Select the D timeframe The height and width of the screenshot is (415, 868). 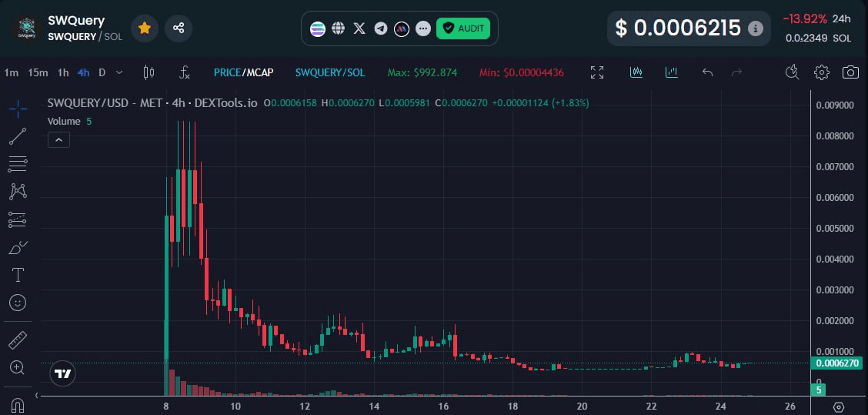102,72
